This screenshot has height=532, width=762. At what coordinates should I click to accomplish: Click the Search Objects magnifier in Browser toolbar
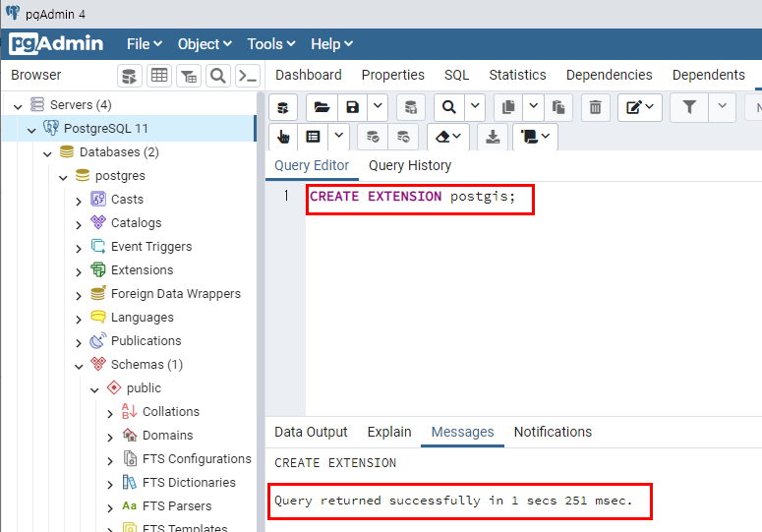coord(218,76)
